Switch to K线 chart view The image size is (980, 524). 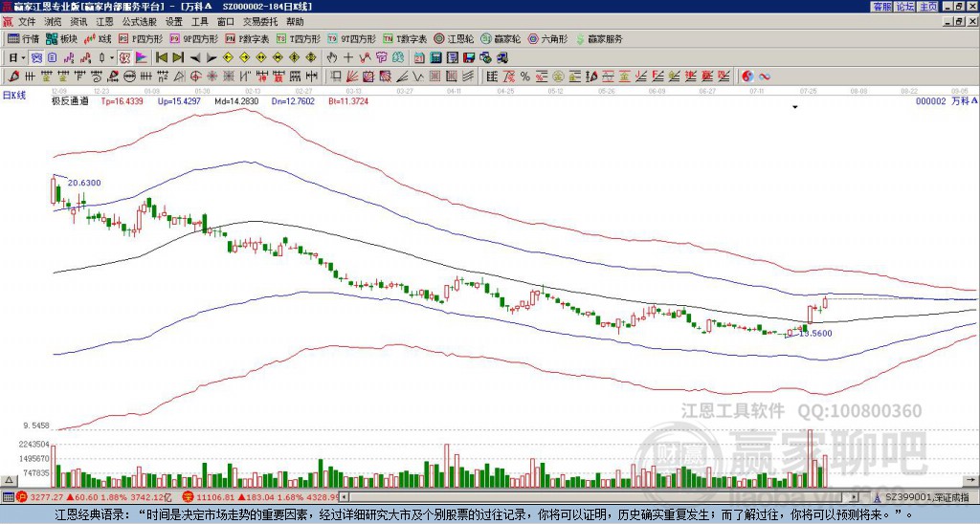coord(99,38)
